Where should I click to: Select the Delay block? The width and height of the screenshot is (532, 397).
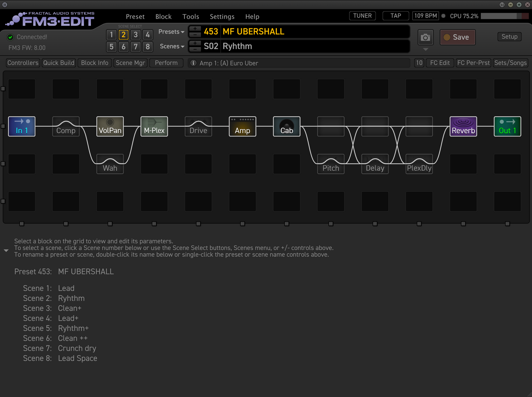click(375, 164)
